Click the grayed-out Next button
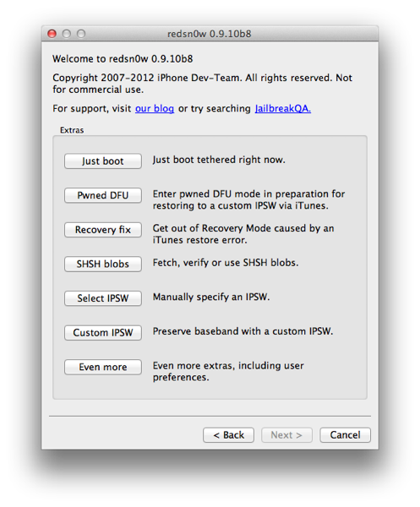 click(286, 435)
